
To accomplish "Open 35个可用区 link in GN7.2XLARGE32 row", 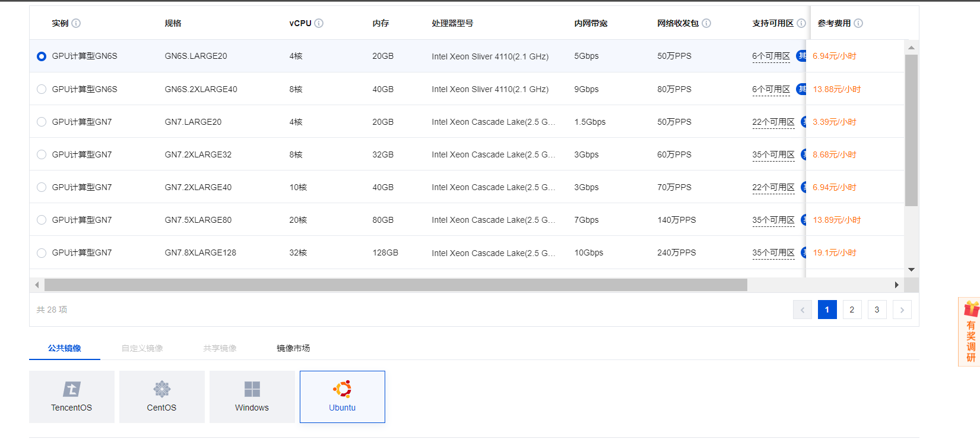I will [773, 154].
